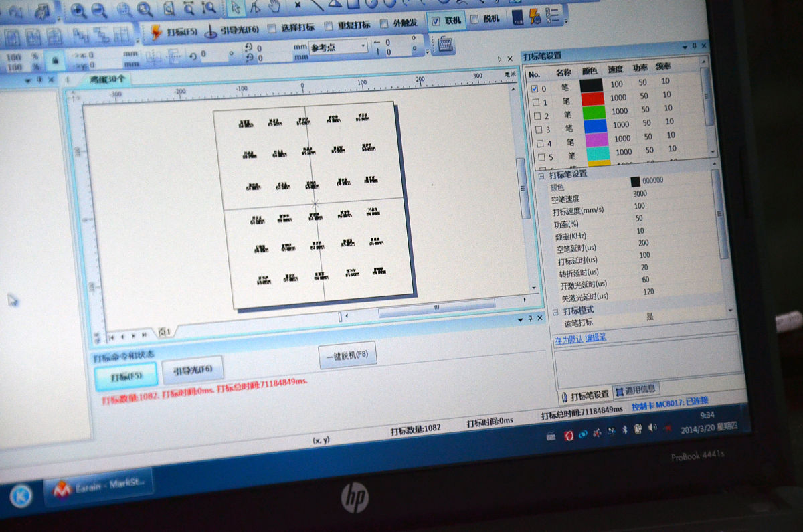803x532 pixels.
Task: Click the lock aspect ratio icon
Action: click(54, 60)
